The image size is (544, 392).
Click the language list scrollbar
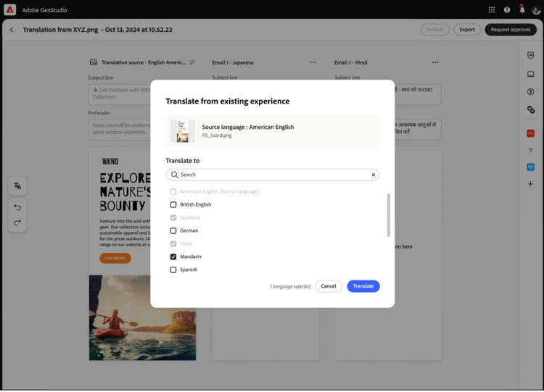click(389, 214)
